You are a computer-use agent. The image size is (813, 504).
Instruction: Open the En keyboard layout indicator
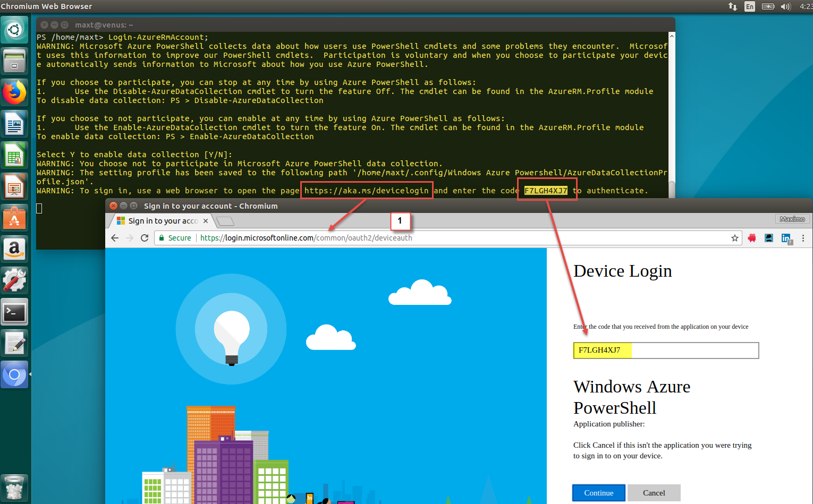(x=750, y=6)
